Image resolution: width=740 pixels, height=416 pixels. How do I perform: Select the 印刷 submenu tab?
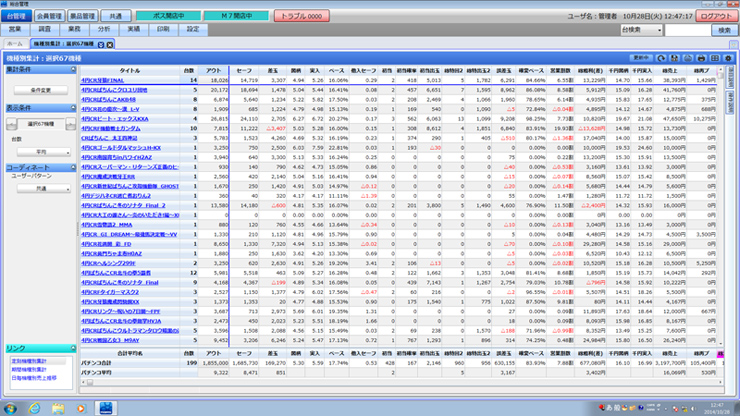(x=163, y=29)
